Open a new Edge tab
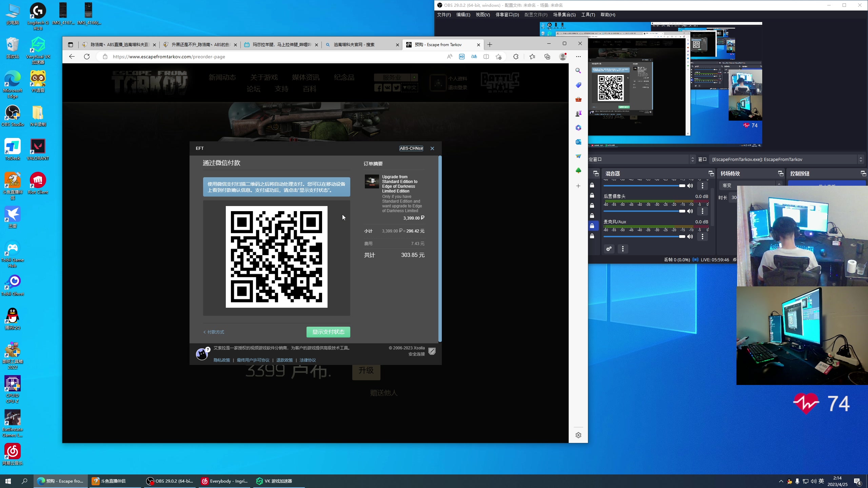 click(490, 45)
